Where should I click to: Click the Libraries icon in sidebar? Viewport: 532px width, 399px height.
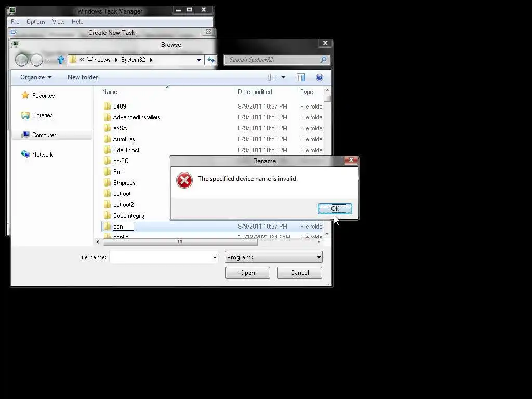[x=25, y=115]
